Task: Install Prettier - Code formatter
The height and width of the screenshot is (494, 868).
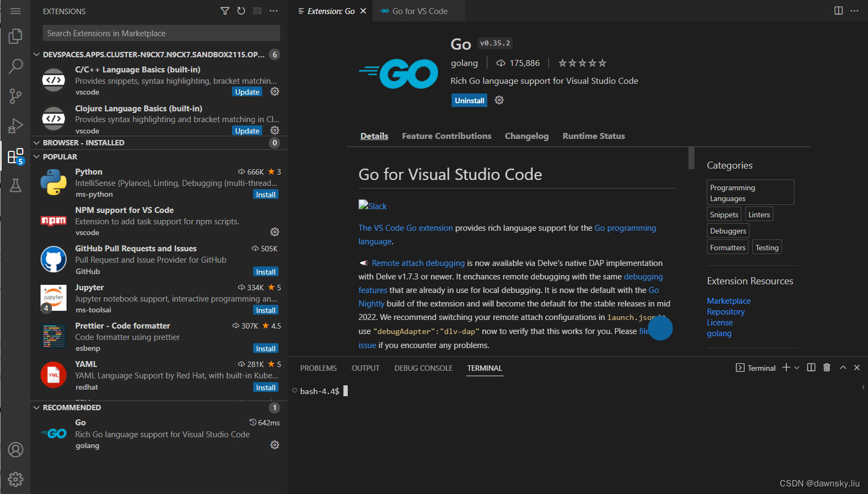Action: click(266, 349)
